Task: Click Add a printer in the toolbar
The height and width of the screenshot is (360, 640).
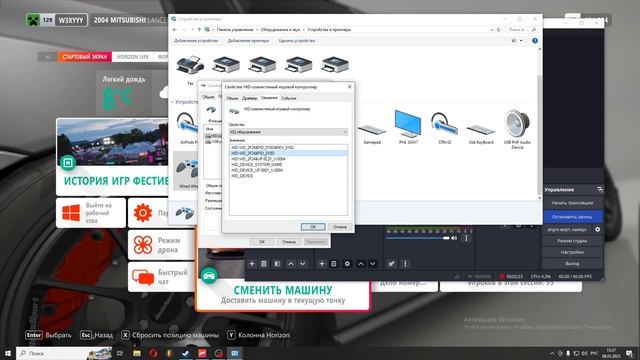Action: click(x=248, y=41)
